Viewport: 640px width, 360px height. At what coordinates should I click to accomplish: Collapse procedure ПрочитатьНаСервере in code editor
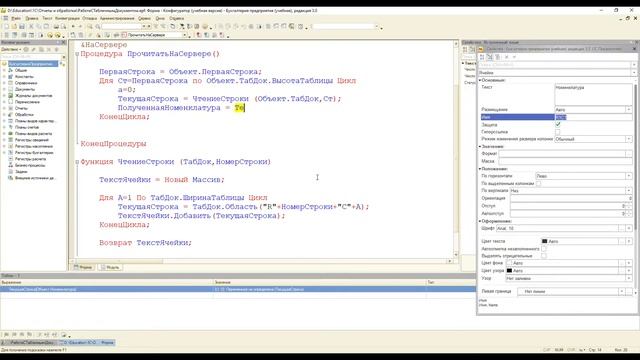tap(77, 54)
